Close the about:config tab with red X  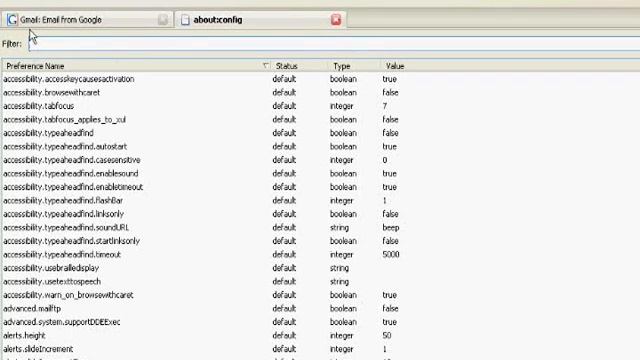(x=336, y=20)
